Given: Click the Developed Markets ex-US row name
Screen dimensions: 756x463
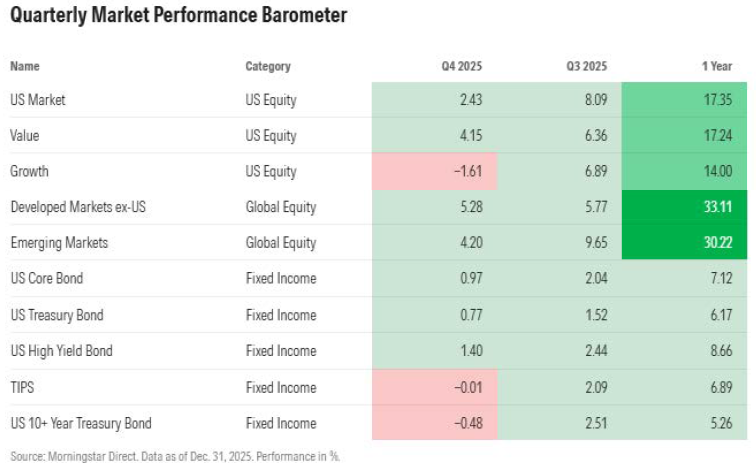Looking at the screenshot, I should [x=69, y=207].
